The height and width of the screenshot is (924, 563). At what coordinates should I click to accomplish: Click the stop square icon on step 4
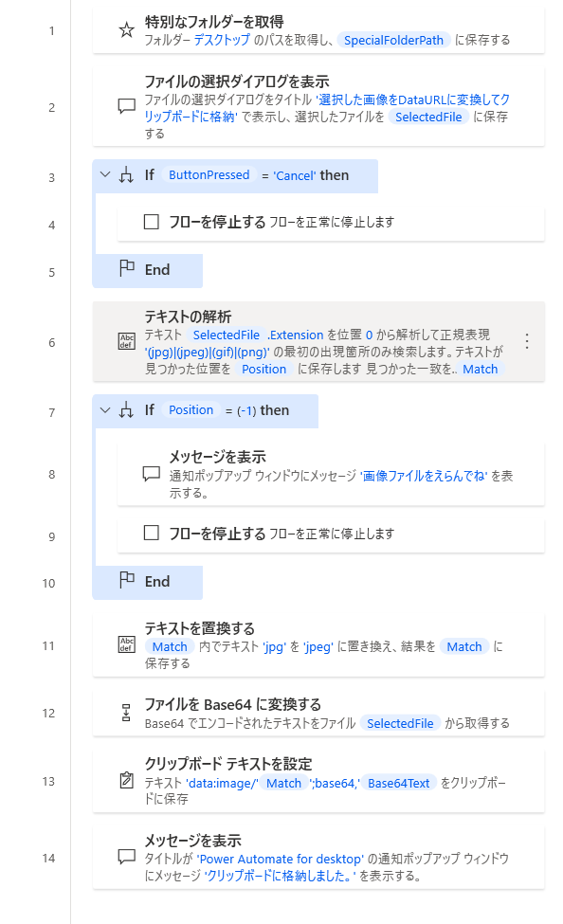152,222
